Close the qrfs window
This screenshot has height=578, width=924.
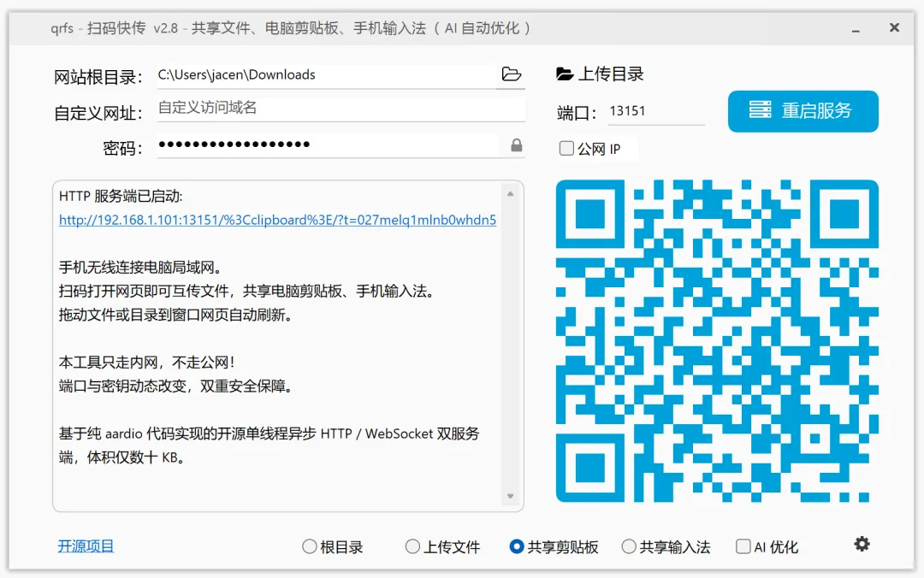[894, 27]
